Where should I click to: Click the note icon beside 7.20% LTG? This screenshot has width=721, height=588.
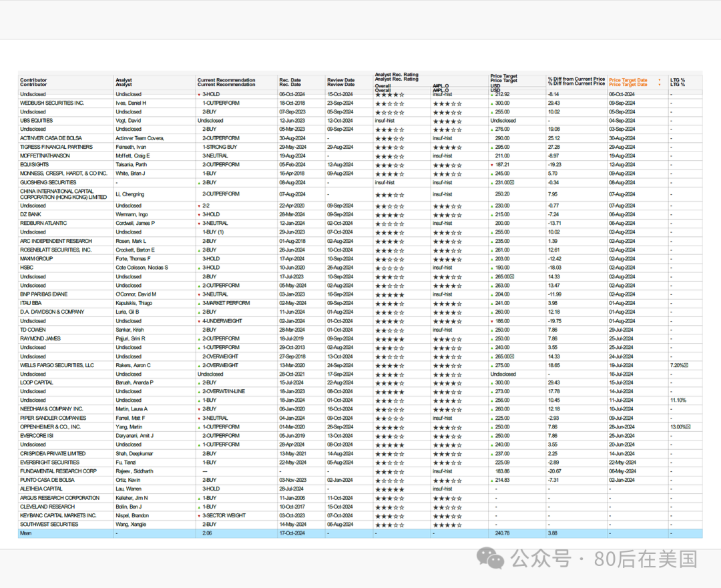[x=686, y=366]
